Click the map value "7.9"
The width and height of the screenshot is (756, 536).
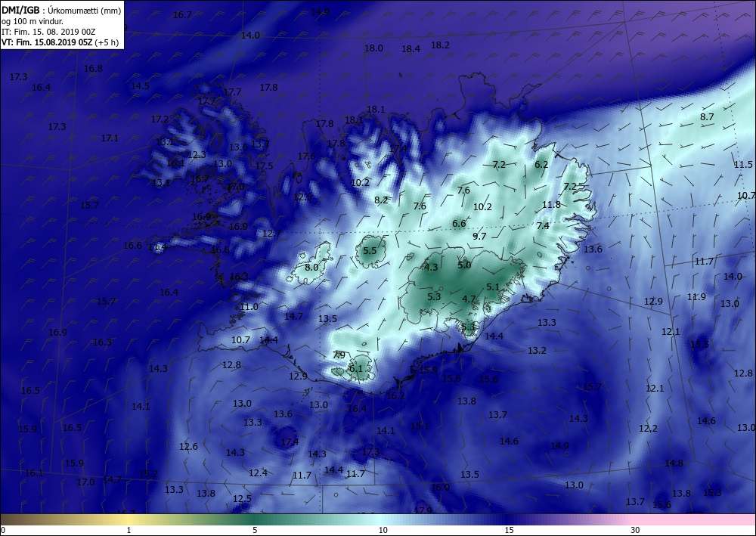[339, 355]
